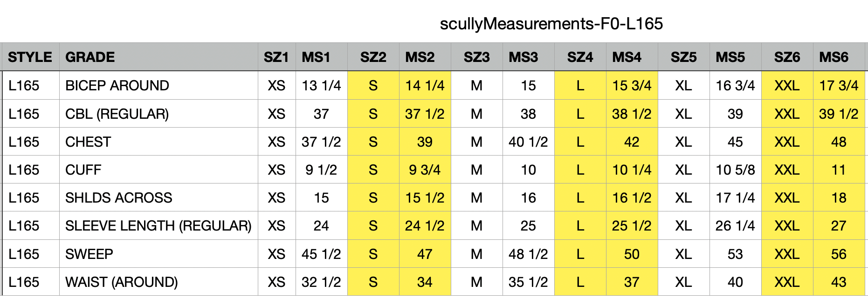Select the CBL (REGULAR) grade cell
868x299 pixels.
click(x=117, y=114)
